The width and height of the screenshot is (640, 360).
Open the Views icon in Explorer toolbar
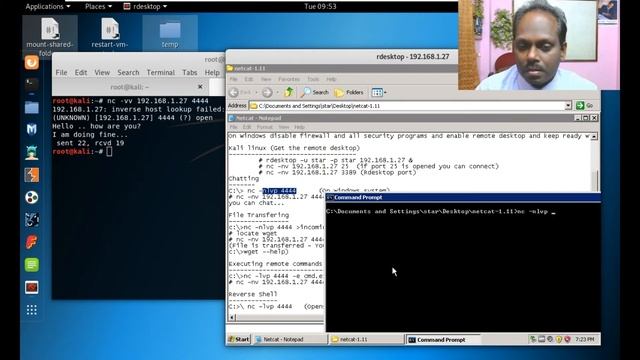click(379, 93)
